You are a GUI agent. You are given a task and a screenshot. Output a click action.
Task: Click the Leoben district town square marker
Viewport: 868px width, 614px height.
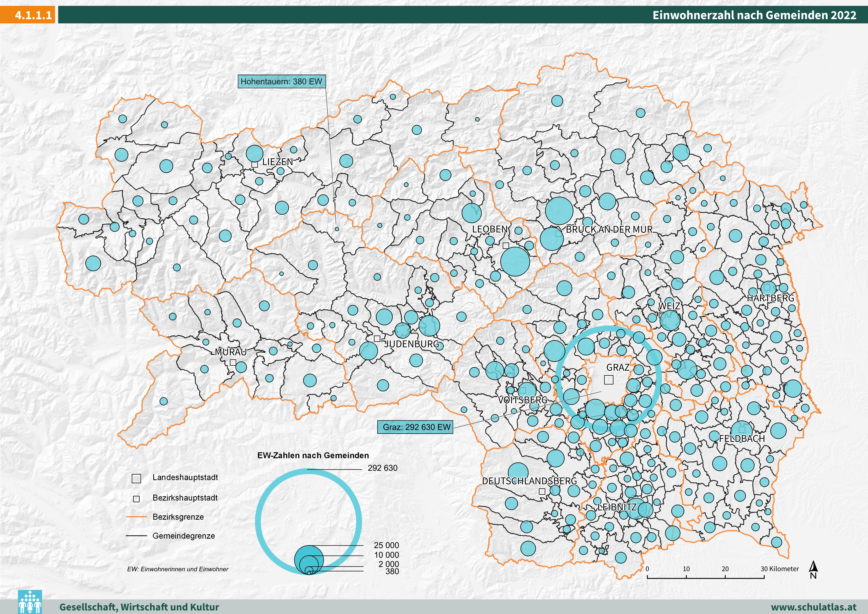click(x=506, y=245)
